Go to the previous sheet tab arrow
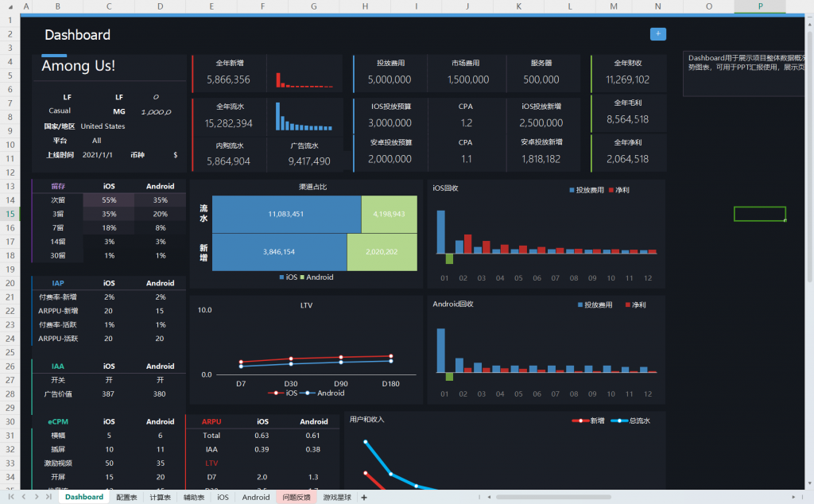The image size is (814, 504). coord(23,497)
